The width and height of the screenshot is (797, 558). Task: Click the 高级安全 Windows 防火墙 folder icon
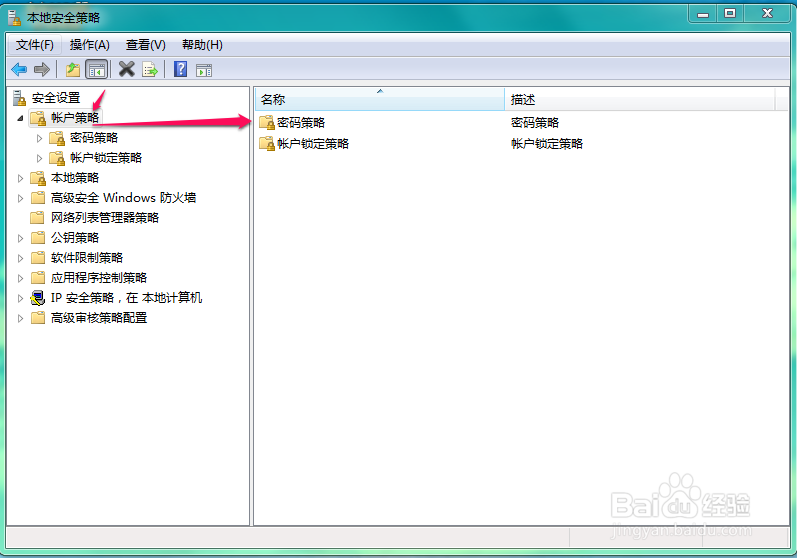point(38,198)
